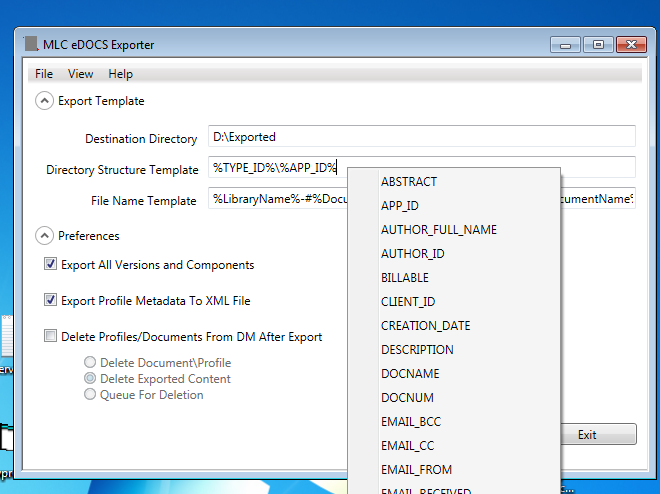Choose EMAIL_FROM from the field list

(454, 470)
